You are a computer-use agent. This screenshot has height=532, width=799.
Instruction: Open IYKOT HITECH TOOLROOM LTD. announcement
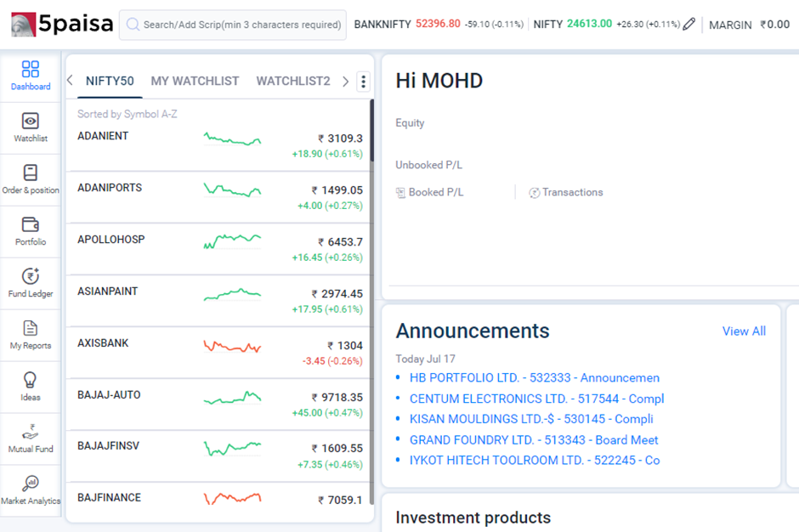(x=535, y=460)
